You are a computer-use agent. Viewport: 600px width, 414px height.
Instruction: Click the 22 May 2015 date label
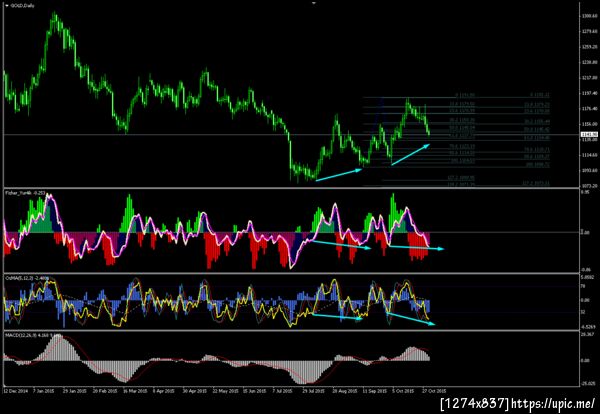(227, 391)
